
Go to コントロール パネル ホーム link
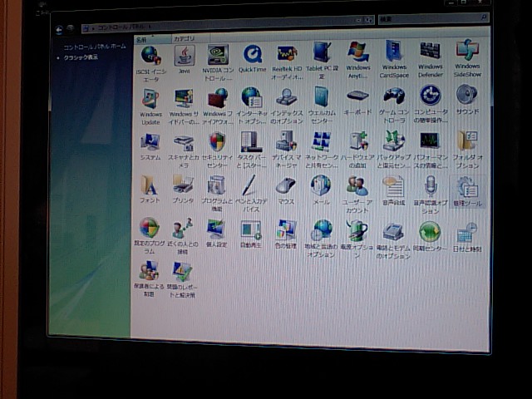coord(95,47)
